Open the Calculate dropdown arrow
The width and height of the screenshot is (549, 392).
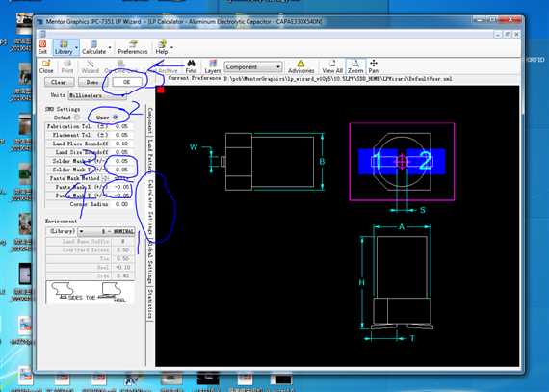pos(110,47)
